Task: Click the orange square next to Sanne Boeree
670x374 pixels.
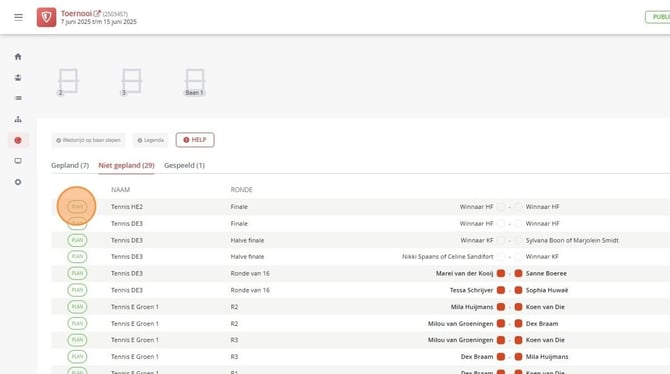Action: pyautogui.click(x=518, y=273)
